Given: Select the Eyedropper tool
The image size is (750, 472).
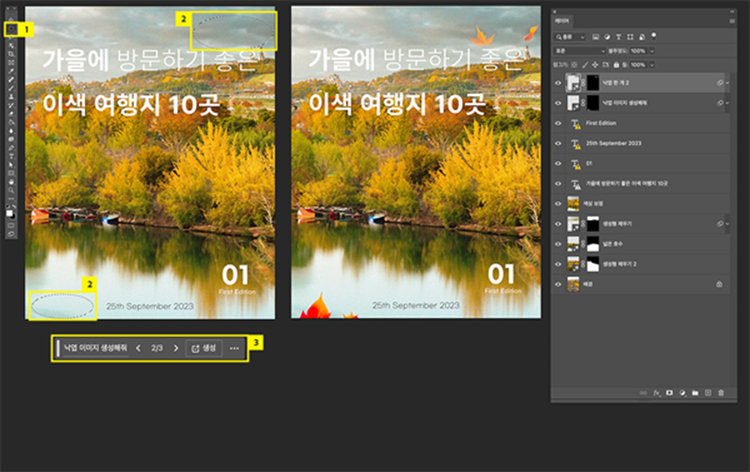Looking at the screenshot, I should point(11,71).
